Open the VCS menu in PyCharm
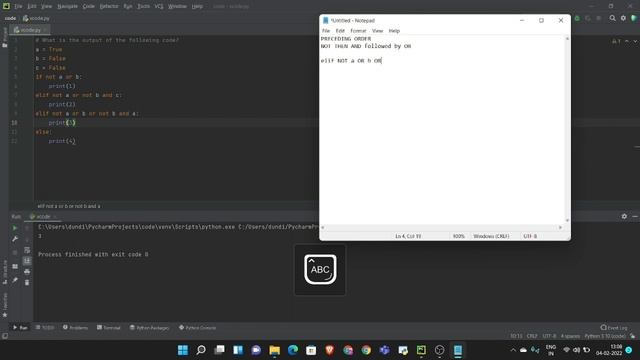This screenshot has height=360, width=640. [159, 6]
